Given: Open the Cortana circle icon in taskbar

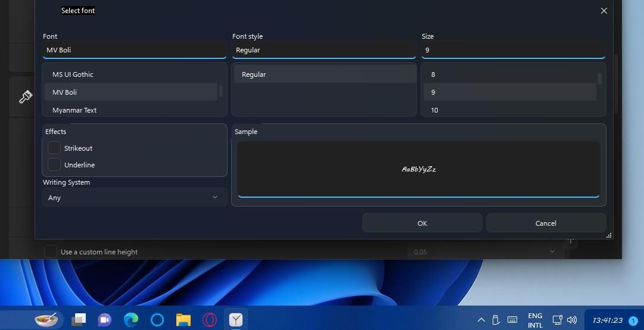Looking at the screenshot, I should (157, 320).
